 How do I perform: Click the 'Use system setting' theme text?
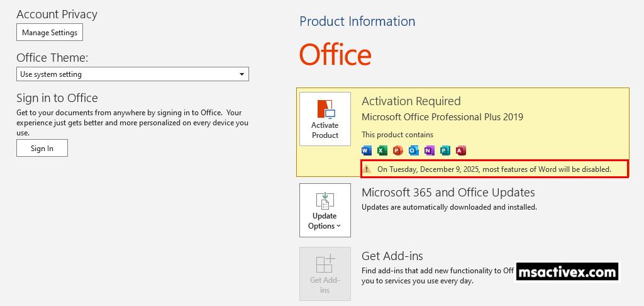[51, 74]
